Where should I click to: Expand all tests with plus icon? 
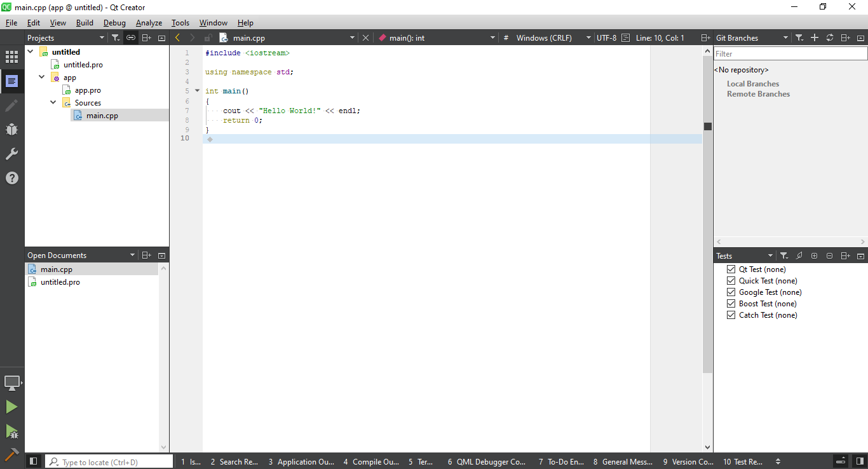click(815, 256)
